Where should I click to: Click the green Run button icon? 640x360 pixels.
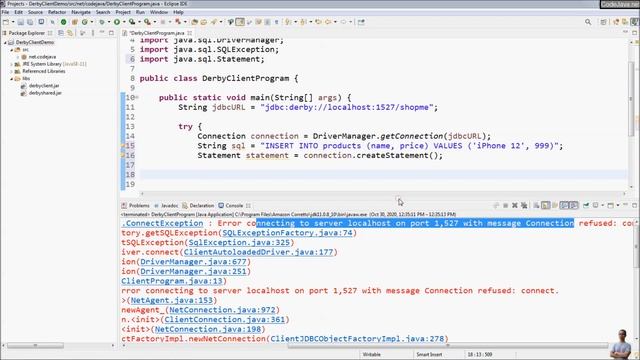coord(117,22)
